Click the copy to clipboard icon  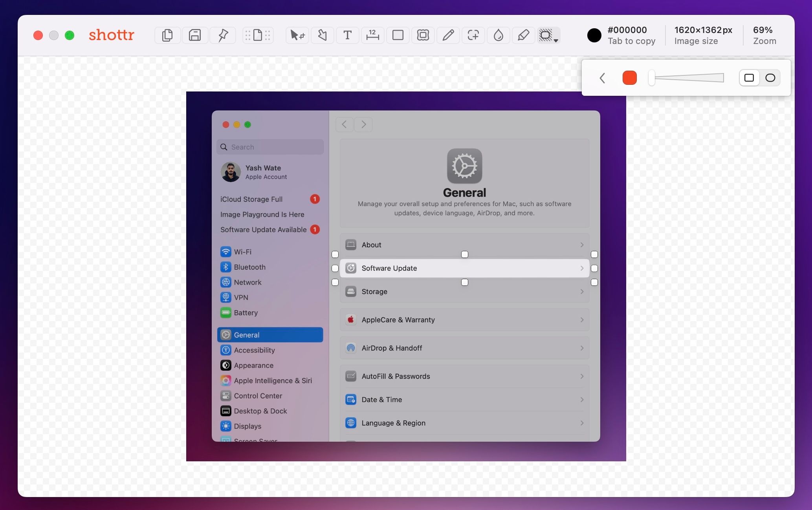(x=167, y=35)
